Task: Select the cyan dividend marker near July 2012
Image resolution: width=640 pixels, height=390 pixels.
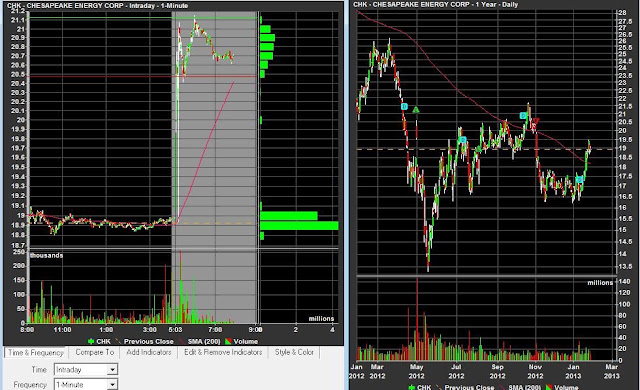Action: tap(462, 140)
